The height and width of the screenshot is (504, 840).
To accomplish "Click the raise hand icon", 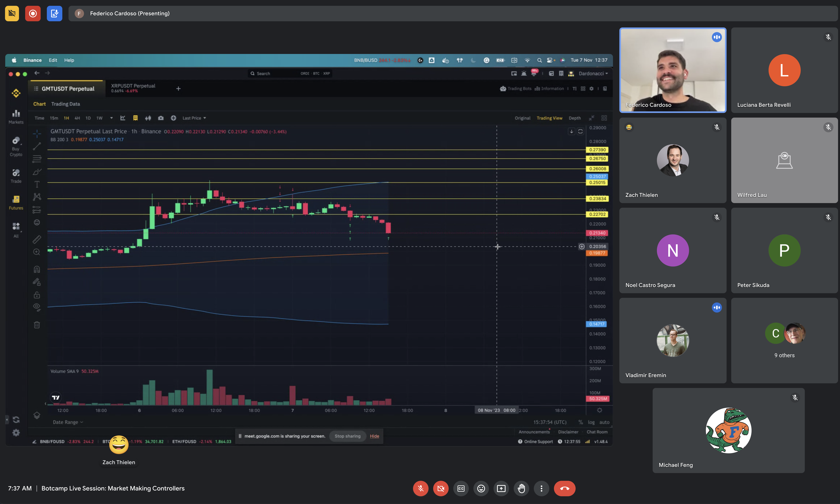I will (521, 488).
